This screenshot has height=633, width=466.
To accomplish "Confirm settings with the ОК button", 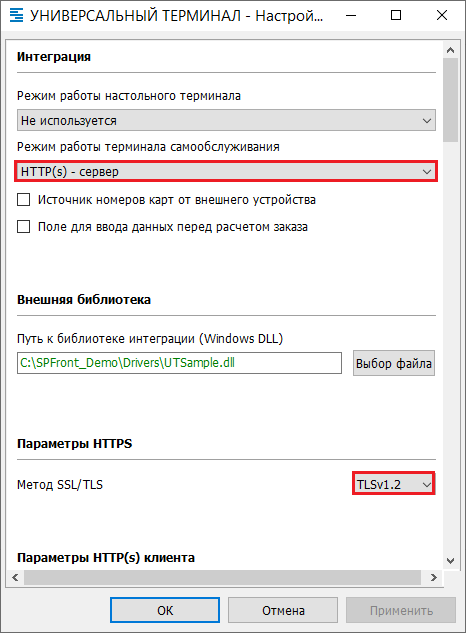I will coord(165,610).
